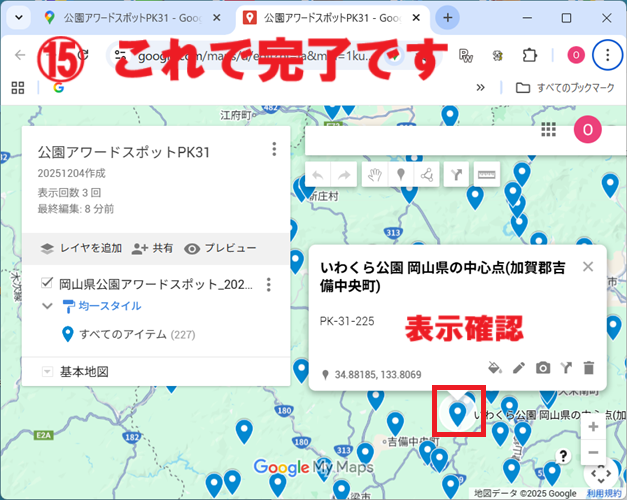Expand the 基本地図 base map dropdown
The image size is (627, 500).
coord(46,372)
